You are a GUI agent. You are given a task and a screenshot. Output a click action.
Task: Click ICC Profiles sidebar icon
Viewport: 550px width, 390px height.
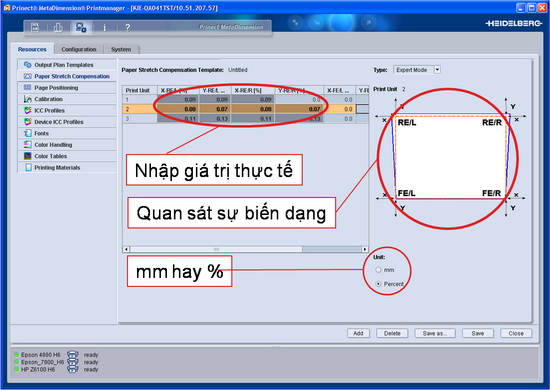click(27, 110)
